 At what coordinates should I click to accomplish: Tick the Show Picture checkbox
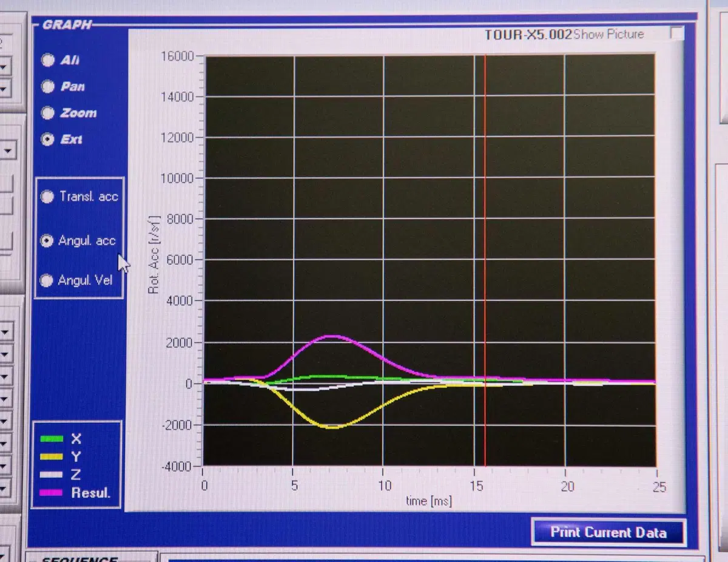pyautogui.click(x=677, y=33)
